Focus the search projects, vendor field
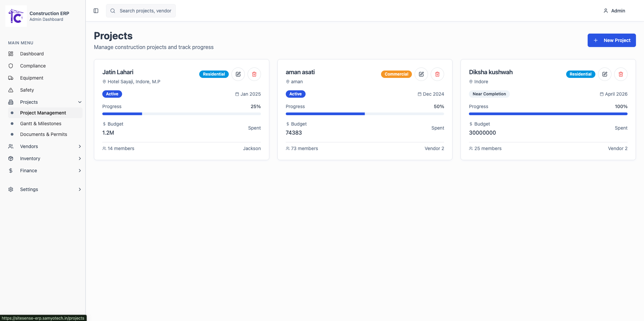This screenshot has width=644, height=321. 141,11
